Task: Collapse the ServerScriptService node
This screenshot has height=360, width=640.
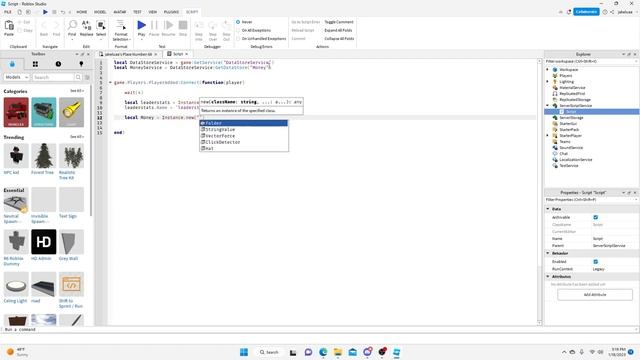Action: [548, 106]
